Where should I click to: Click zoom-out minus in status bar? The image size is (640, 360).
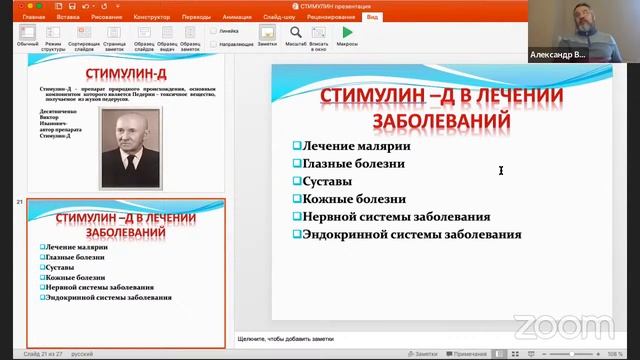click(544, 354)
